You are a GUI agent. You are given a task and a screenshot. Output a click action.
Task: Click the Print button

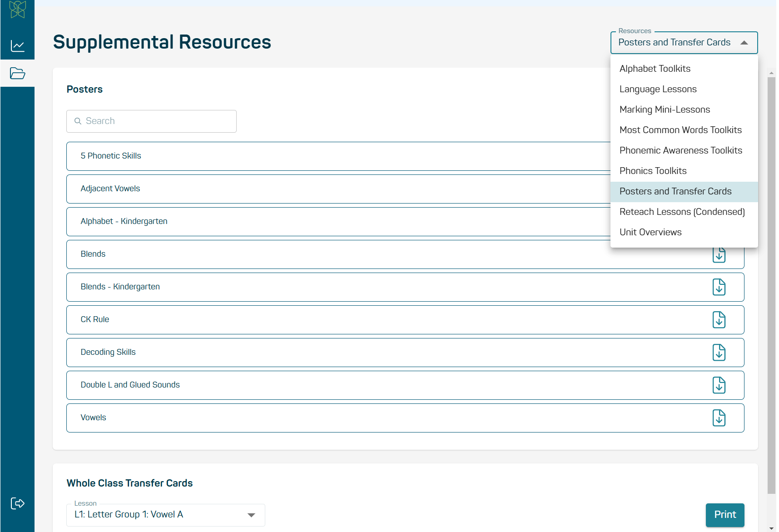point(724,515)
